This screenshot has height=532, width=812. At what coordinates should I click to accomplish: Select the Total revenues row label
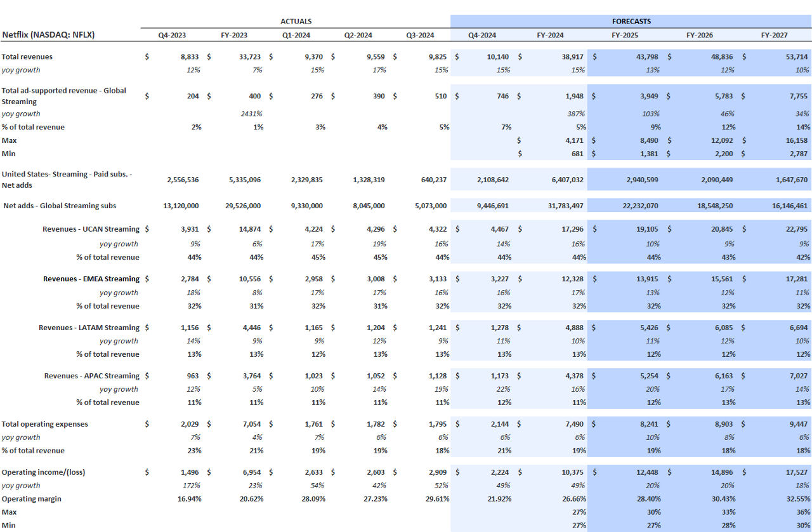(x=27, y=57)
